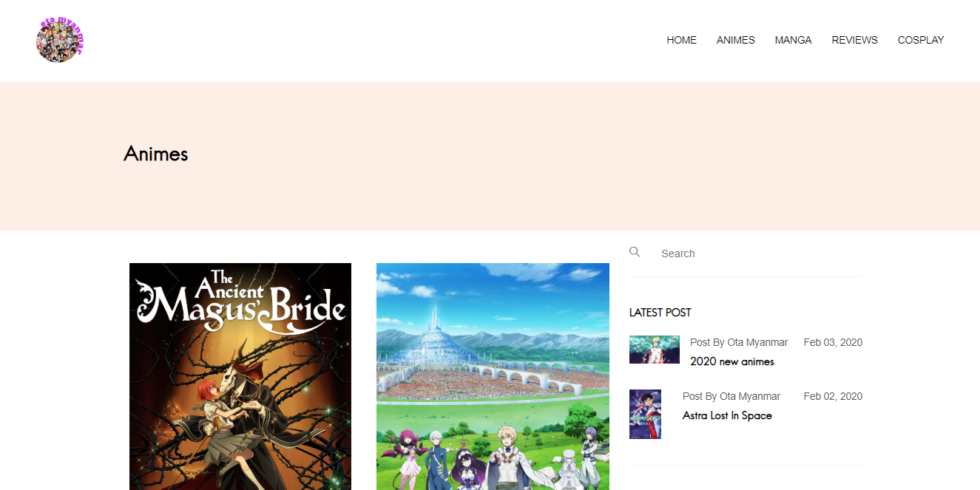Open the Astra Lost In Space thumbnail
980x490 pixels.
pos(645,414)
